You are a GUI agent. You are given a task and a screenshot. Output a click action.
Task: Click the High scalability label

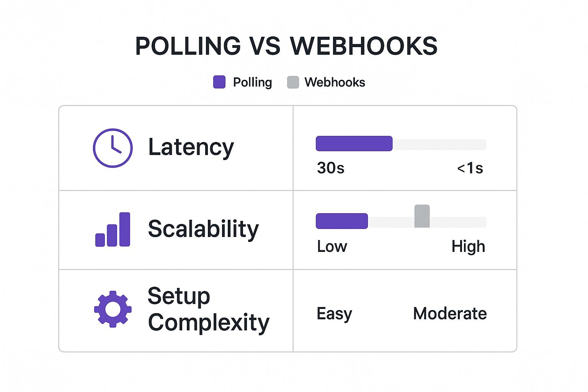[468, 247]
